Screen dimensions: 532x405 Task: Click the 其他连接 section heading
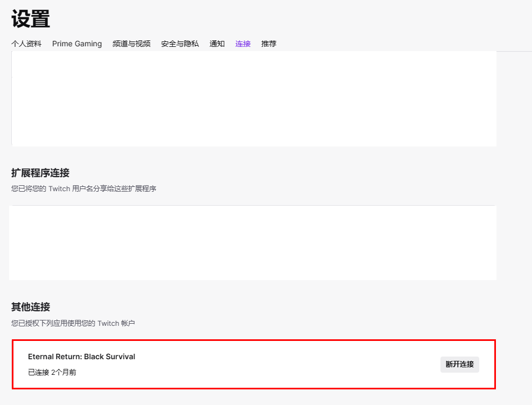[x=31, y=307]
